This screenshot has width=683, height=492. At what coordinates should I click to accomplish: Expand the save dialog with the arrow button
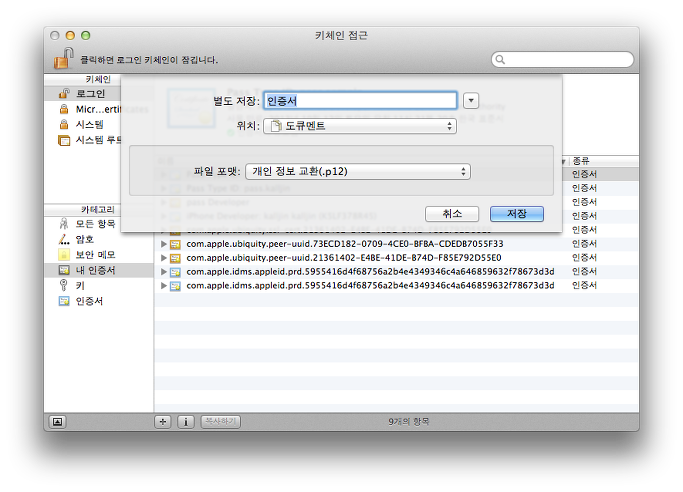tap(471, 101)
